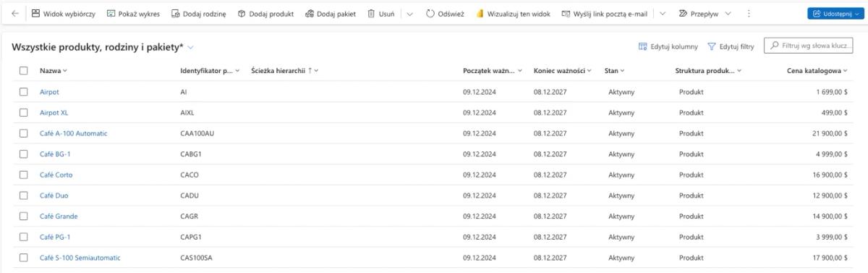Screen dimensions: 868x273
Task: Click price cell 3 999,00 $
Action: (832, 237)
